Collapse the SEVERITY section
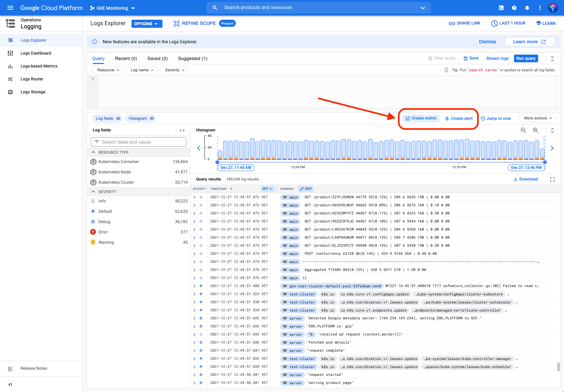This screenshot has width=564, height=392. pyautogui.click(x=93, y=191)
